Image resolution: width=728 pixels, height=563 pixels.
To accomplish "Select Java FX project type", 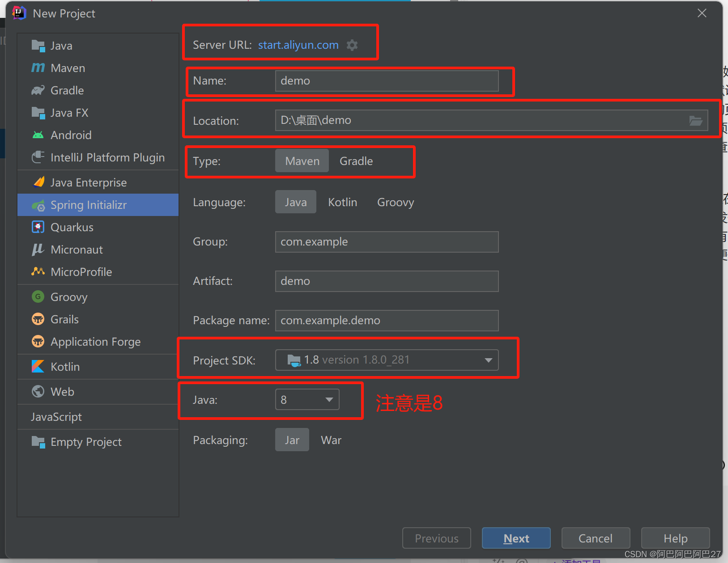I will click(98, 113).
